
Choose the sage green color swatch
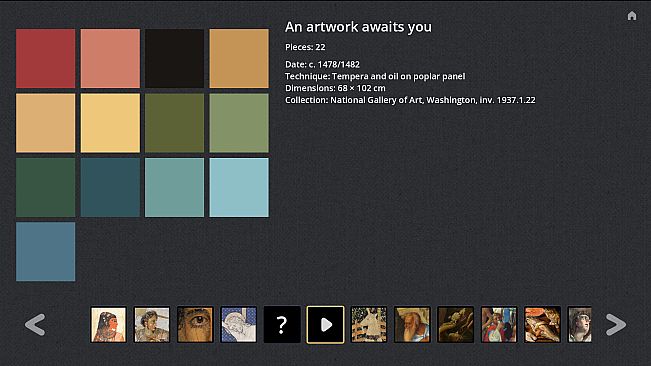point(239,123)
